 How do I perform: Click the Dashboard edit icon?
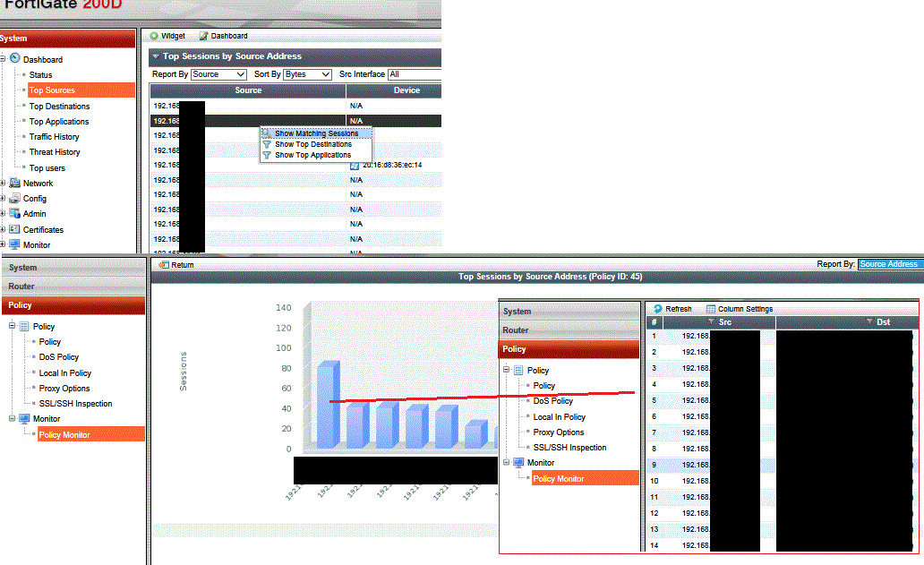pyautogui.click(x=204, y=36)
